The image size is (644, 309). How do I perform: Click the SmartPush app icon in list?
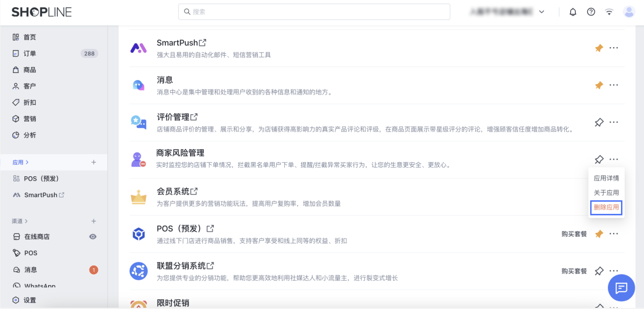pyautogui.click(x=138, y=48)
